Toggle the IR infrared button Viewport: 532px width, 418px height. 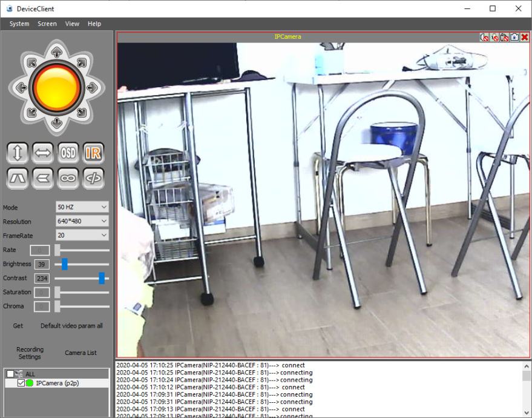click(x=93, y=153)
